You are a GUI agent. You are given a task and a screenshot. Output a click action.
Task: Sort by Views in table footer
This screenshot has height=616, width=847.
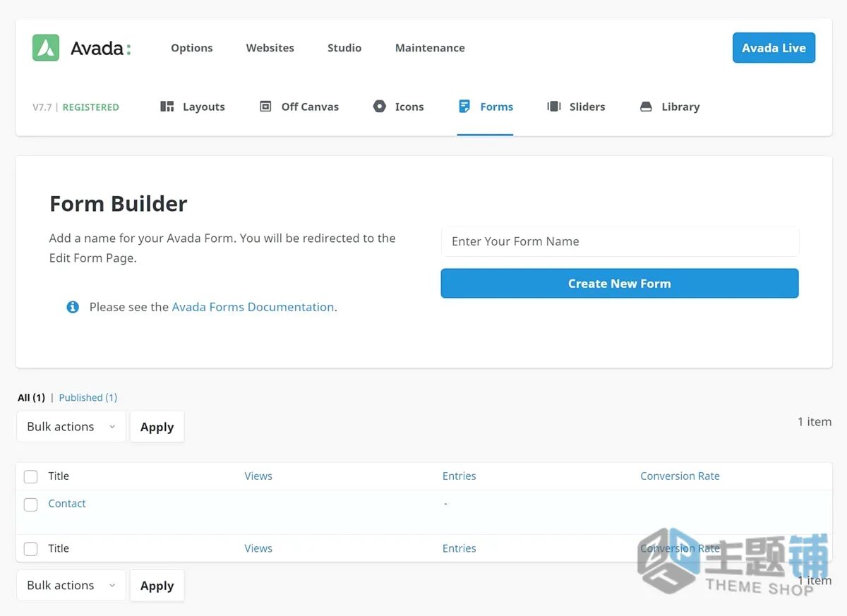(258, 548)
